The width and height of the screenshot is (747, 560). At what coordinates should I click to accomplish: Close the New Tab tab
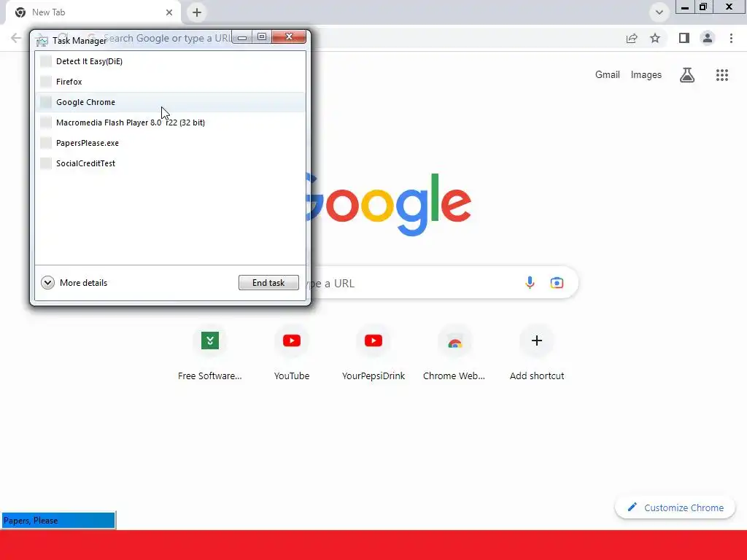pos(169,12)
